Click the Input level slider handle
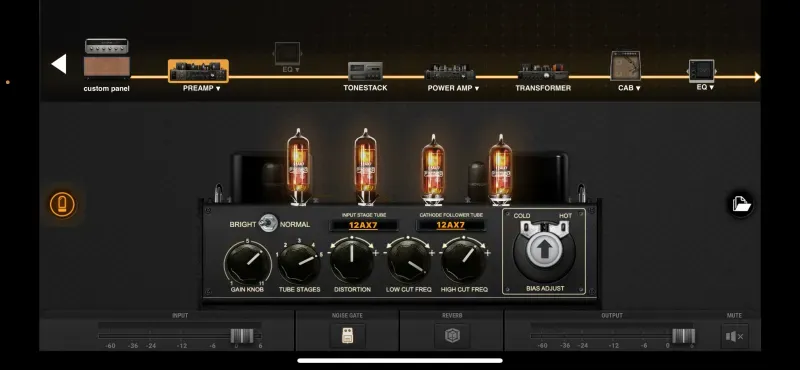This screenshot has height=370, width=800. 242,336
